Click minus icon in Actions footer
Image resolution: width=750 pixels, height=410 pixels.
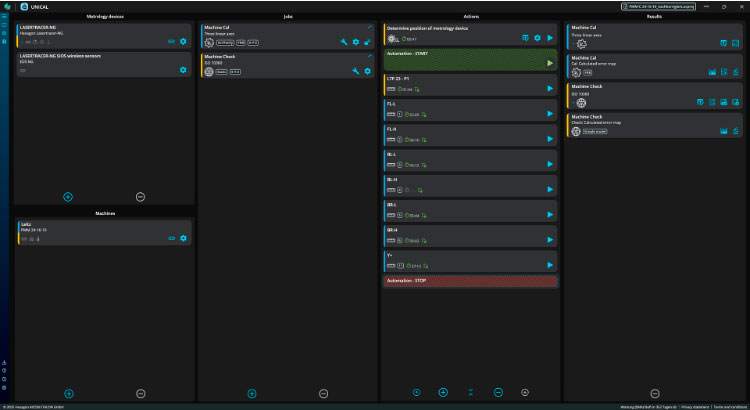pyautogui.click(x=498, y=392)
